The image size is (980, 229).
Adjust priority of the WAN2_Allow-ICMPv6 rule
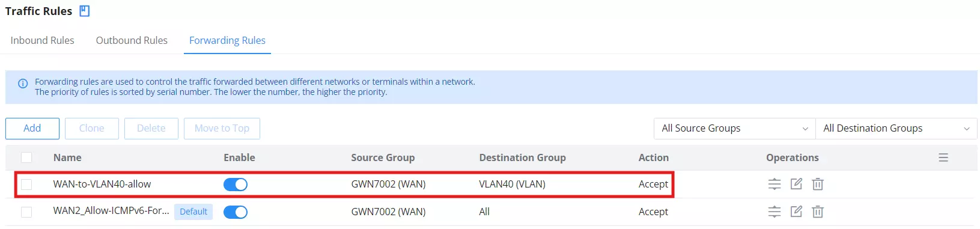click(x=775, y=212)
